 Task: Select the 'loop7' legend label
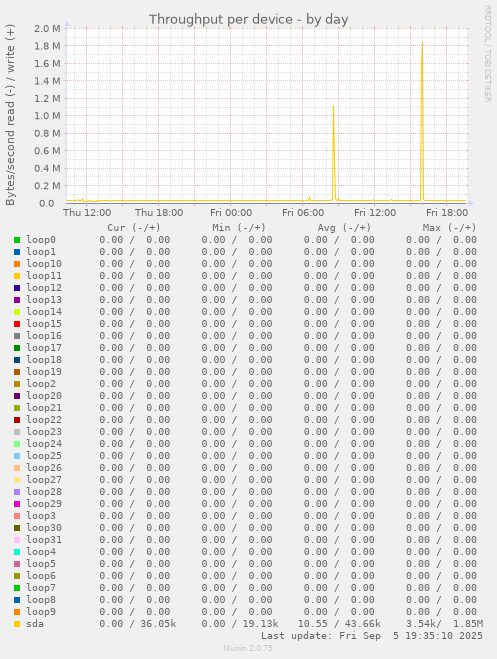pyautogui.click(x=41, y=588)
